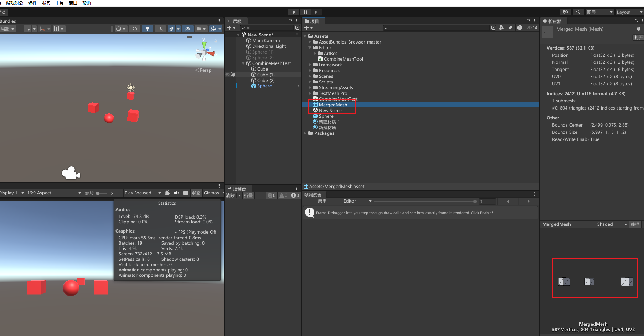Toggle scene audio mute icon
The image size is (644, 336).
pos(160,29)
